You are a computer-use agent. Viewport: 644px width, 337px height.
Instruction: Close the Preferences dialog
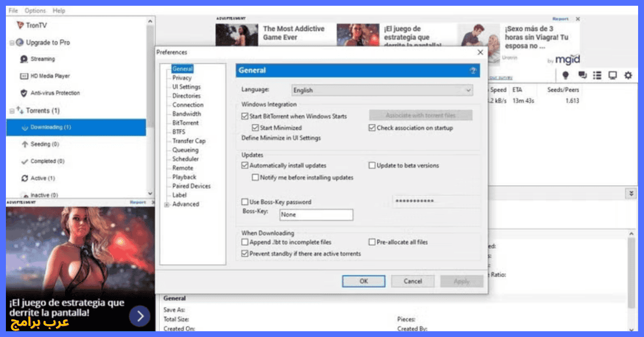click(x=480, y=53)
